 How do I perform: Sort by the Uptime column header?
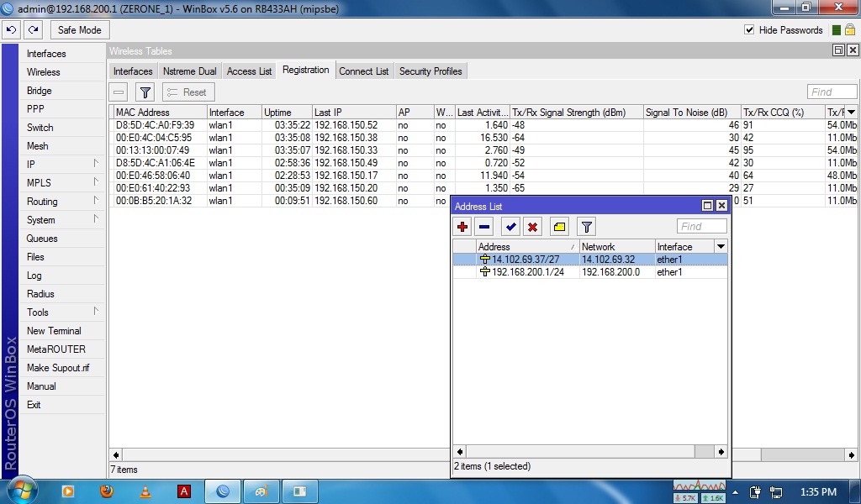coord(288,113)
